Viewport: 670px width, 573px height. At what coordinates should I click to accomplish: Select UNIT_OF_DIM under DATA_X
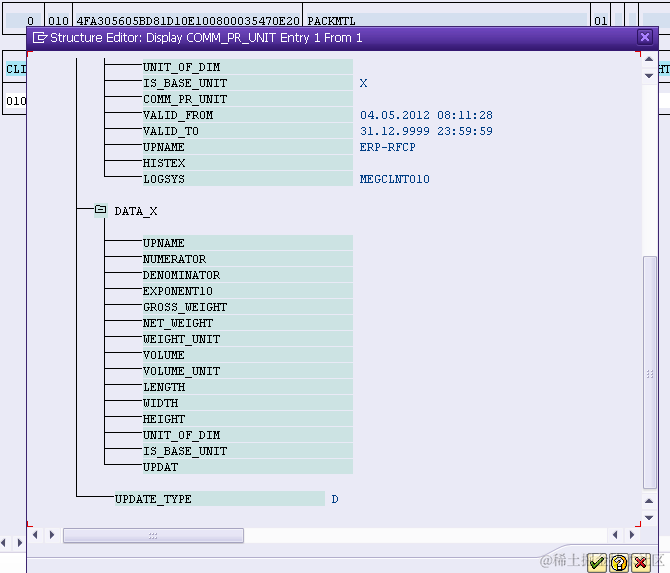[x=248, y=435]
